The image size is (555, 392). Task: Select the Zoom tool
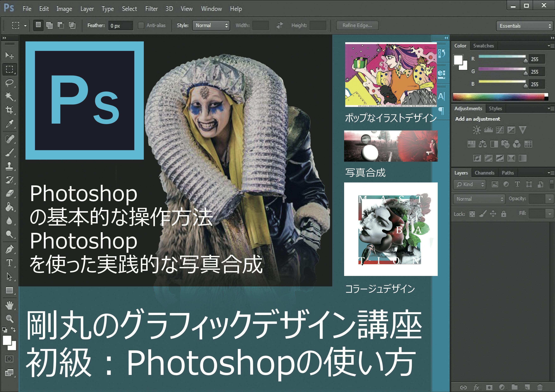(x=9, y=318)
